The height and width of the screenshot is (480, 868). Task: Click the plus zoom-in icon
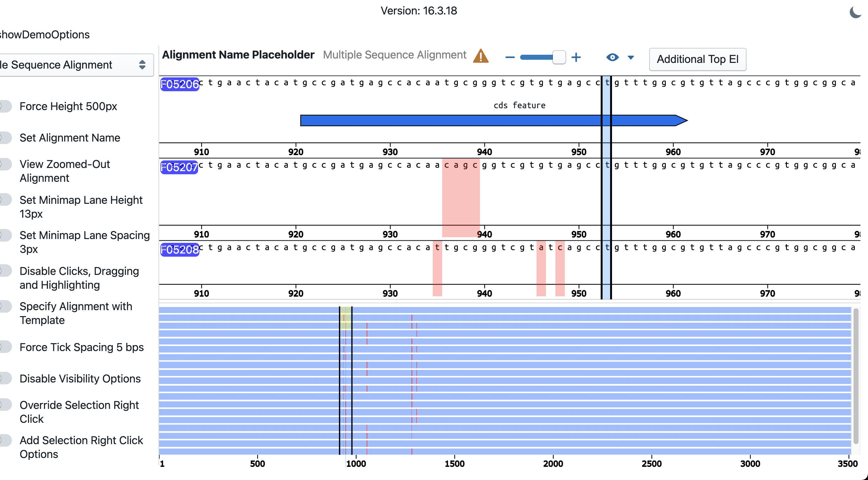coord(576,57)
